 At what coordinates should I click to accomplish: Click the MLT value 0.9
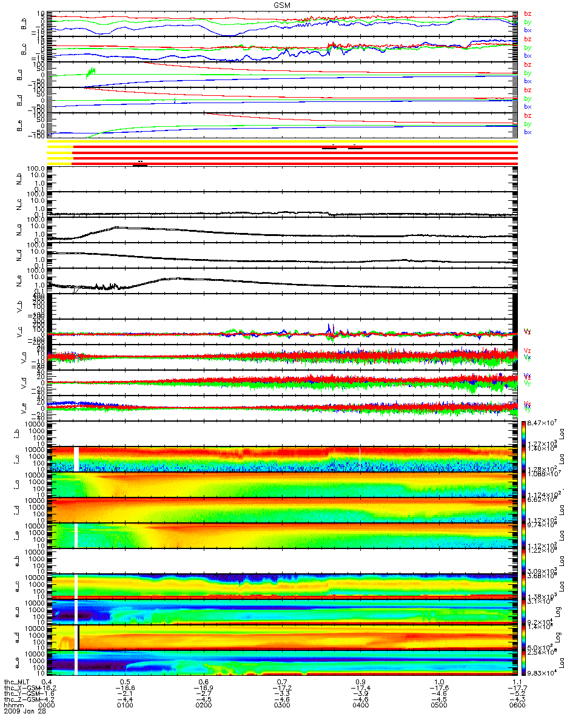tap(360, 682)
